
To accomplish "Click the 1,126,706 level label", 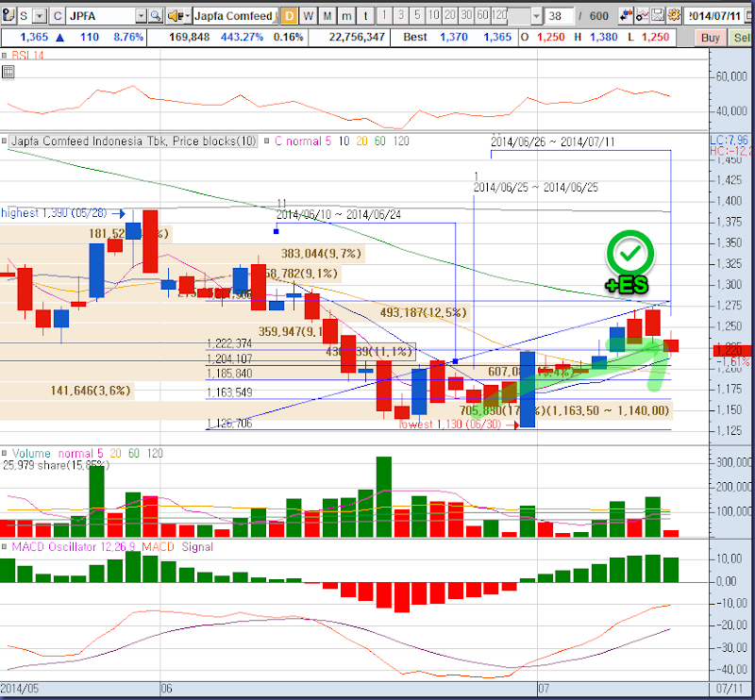I will pos(229,424).
